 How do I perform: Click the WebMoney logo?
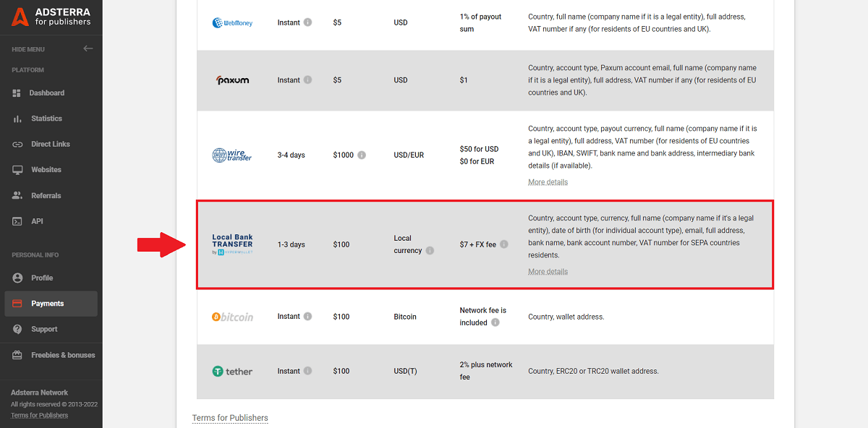[232, 22]
